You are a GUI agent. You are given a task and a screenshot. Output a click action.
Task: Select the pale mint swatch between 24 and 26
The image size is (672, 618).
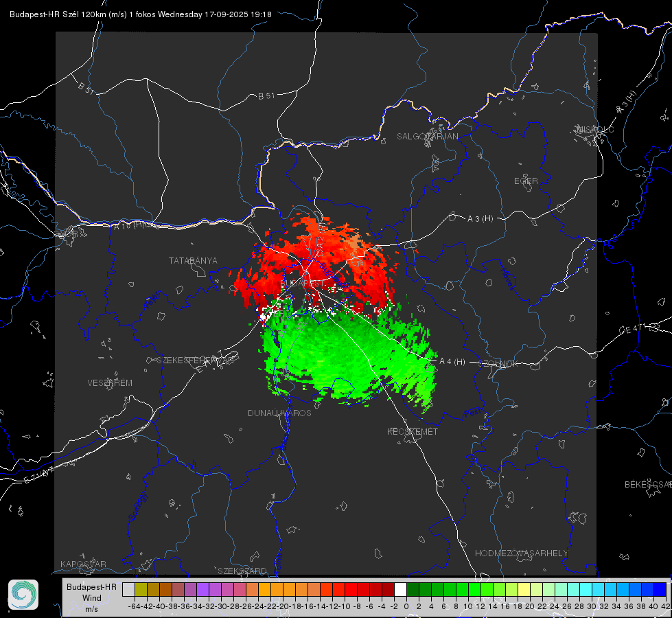pyautogui.click(x=561, y=589)
